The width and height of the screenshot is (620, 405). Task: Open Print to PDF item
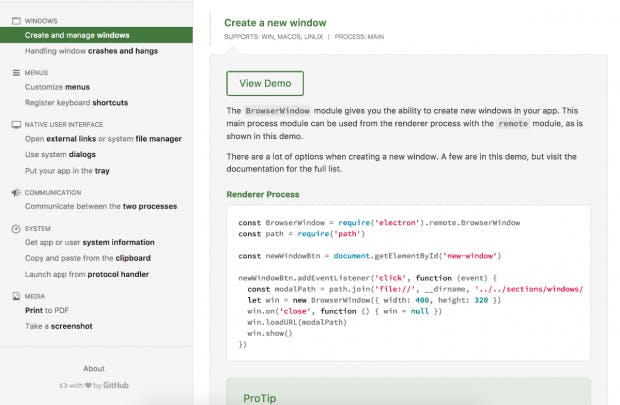click(47, 310)
